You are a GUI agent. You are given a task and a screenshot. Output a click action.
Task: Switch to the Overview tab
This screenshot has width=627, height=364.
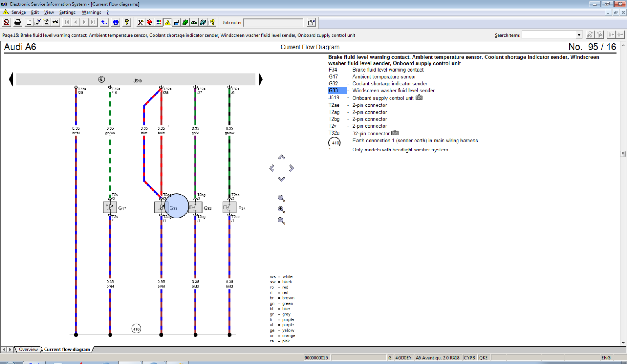[x=28, y=350]
